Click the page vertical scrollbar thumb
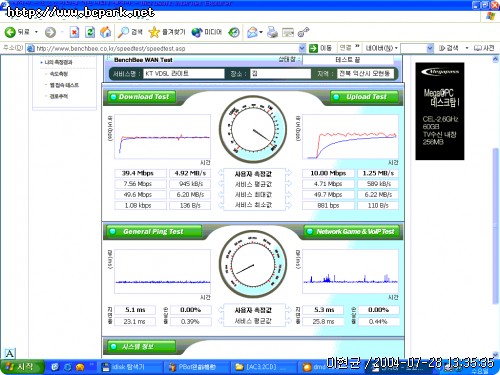 coord(495,226)
